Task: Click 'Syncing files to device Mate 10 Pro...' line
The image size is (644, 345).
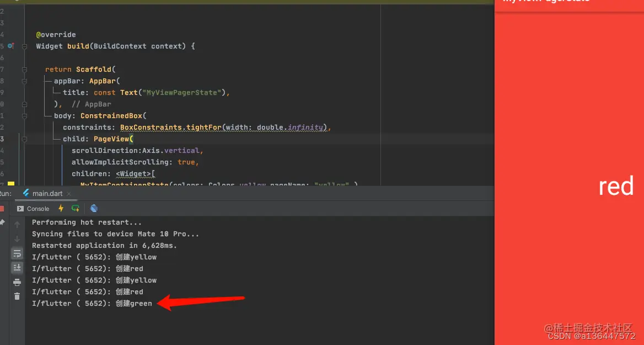Action: tap(115, 233)
